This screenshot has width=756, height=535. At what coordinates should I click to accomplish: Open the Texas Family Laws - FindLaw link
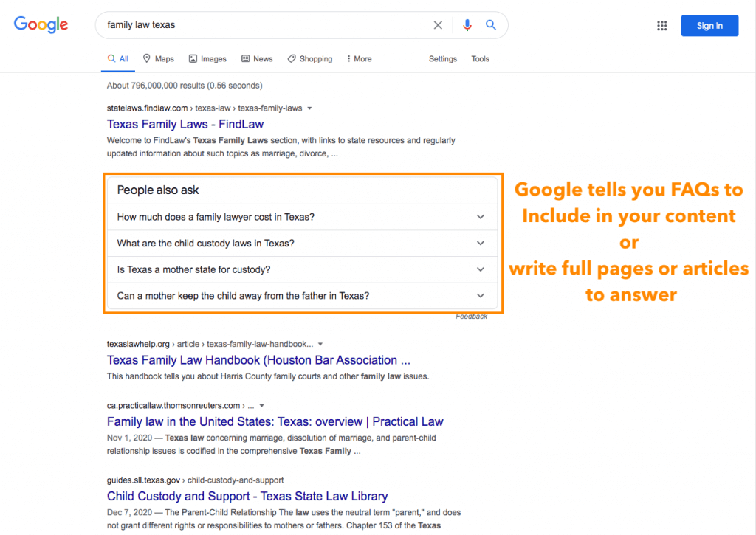(x=185, y=125)
